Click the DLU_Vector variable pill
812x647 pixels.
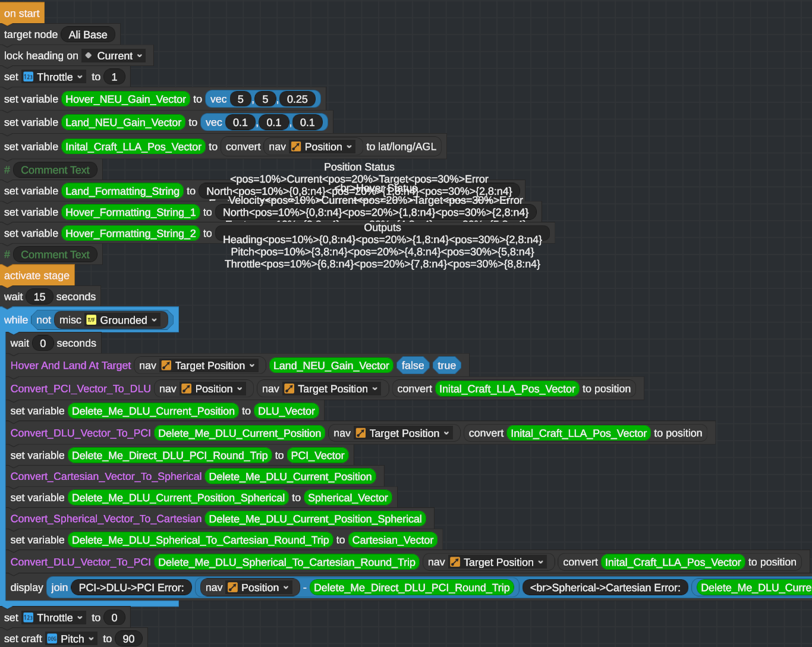[287, 411]
